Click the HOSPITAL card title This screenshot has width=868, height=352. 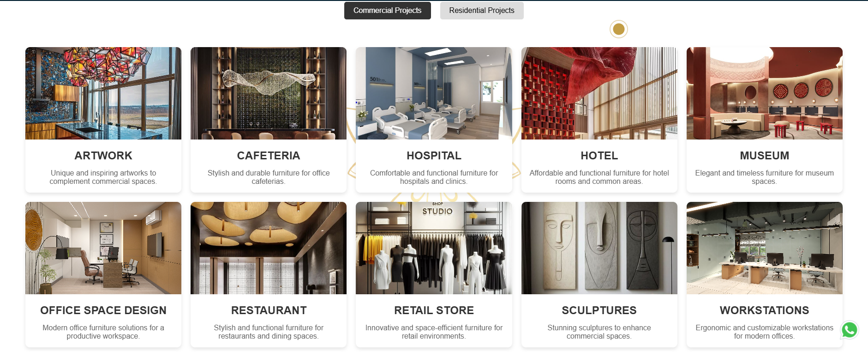click(x=434, y=156)
